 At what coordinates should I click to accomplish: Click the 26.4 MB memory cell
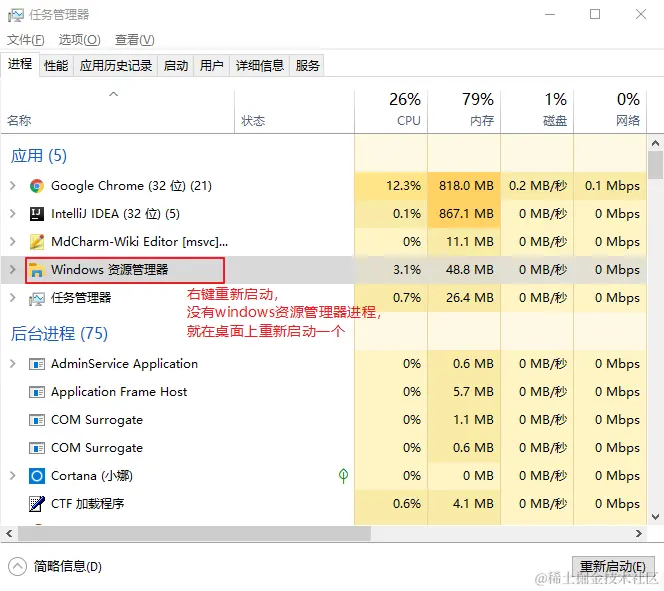pyautogui.click(x=464, y=298)
